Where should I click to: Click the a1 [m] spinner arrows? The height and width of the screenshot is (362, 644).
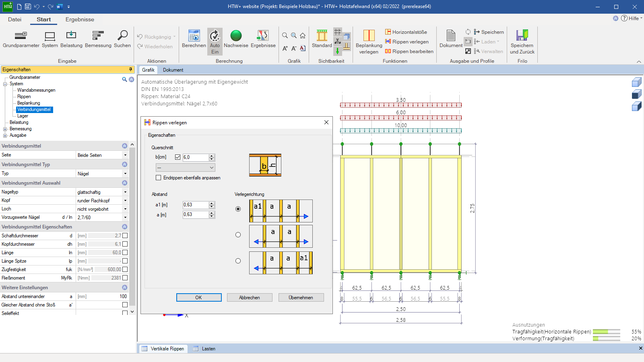212,205
